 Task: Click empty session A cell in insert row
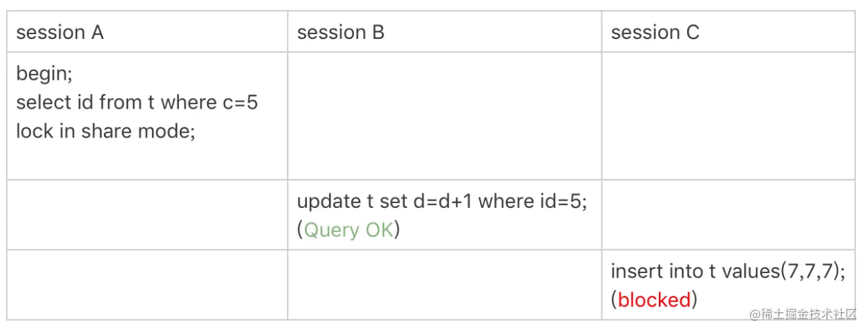[147, 284]
